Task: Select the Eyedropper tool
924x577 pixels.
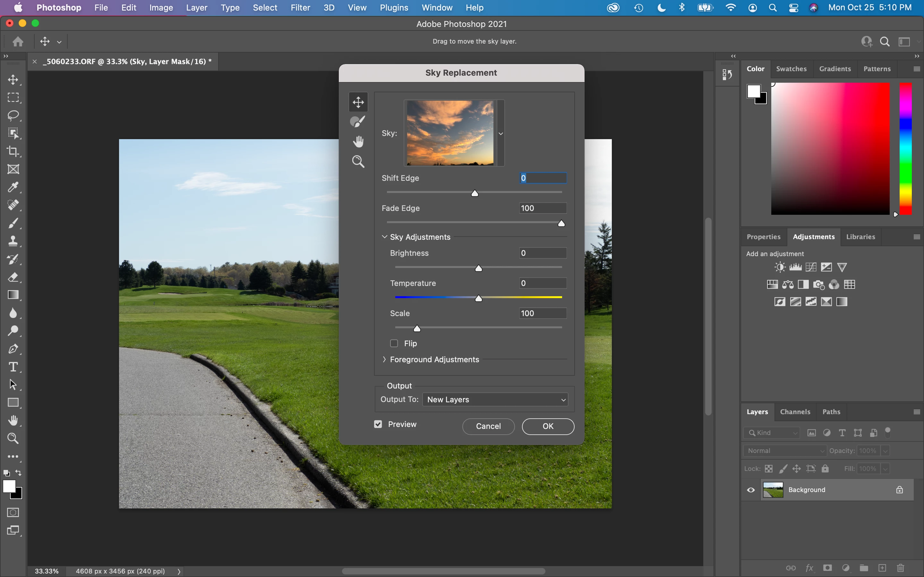Action: [x=13, y=187]
